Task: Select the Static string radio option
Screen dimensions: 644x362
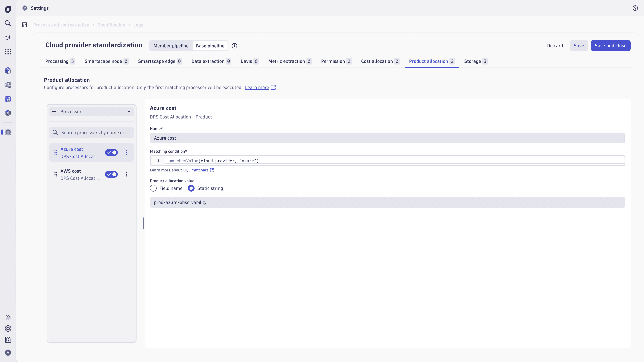Action: point(191,188)
